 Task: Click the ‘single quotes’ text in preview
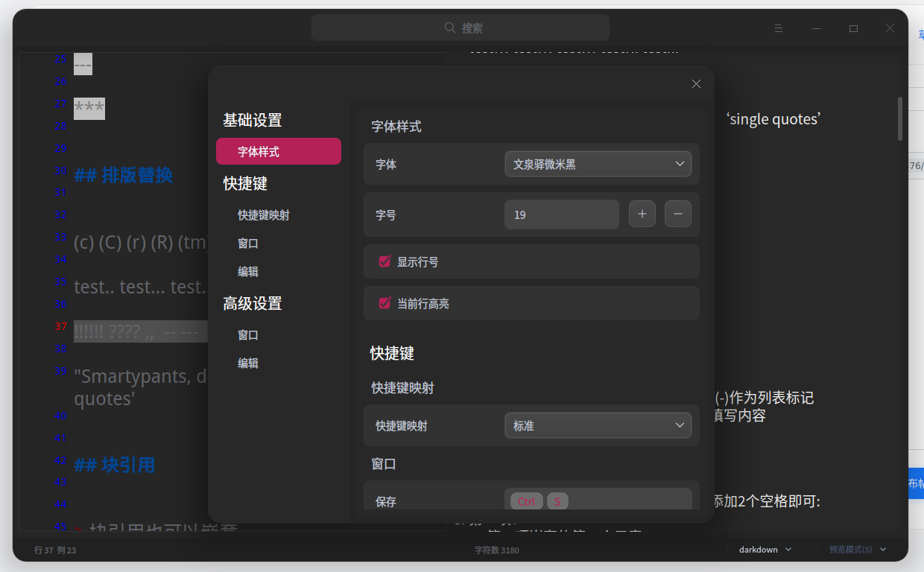coord(773,119)
